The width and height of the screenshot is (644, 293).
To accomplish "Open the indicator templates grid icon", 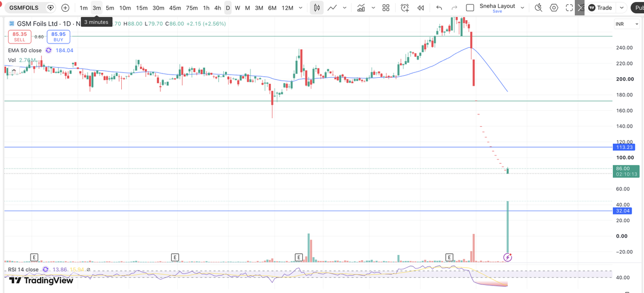I will (386, 8).
